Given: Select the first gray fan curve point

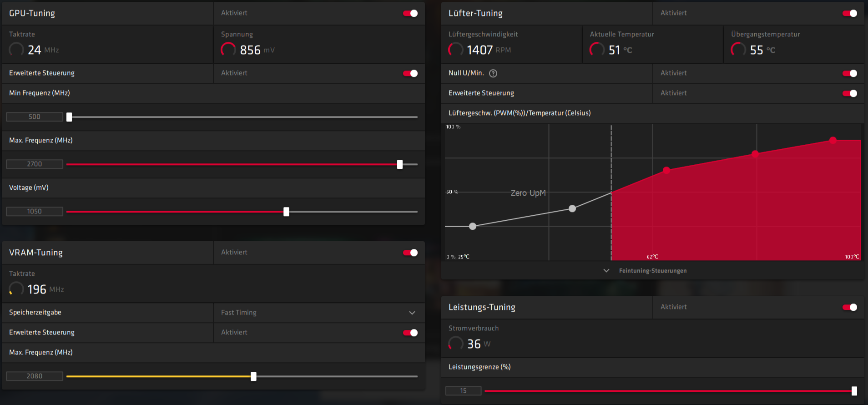Looking at the screenshot, I should (x=473, y=226).
